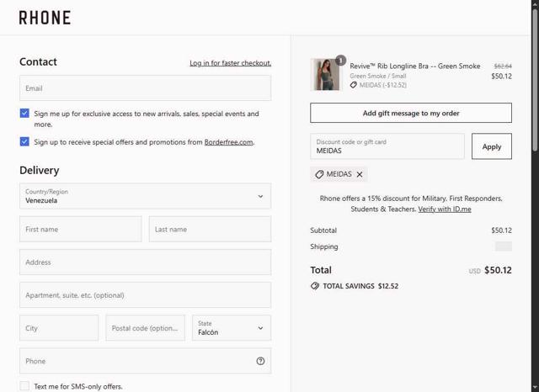Click the RHONE logo
The image size is (539, 392).
(45, 18)
